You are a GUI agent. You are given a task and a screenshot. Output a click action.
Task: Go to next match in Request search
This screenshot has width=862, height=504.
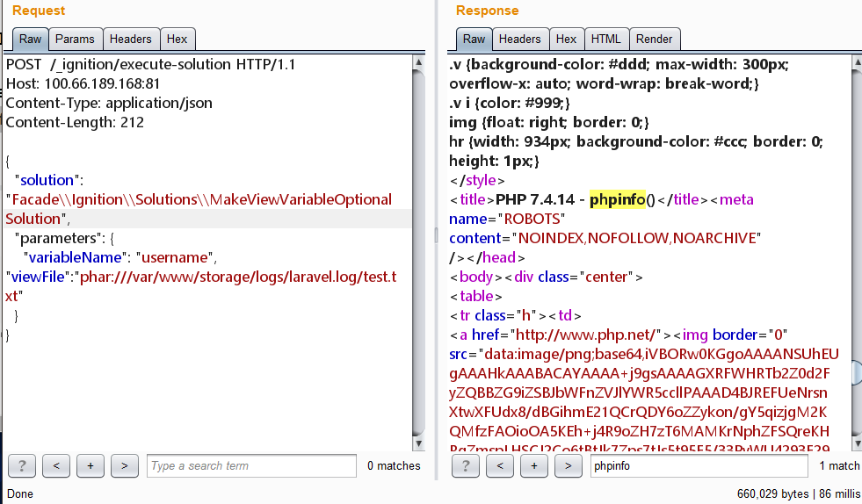pyautogui.click(x=124, y=466)
